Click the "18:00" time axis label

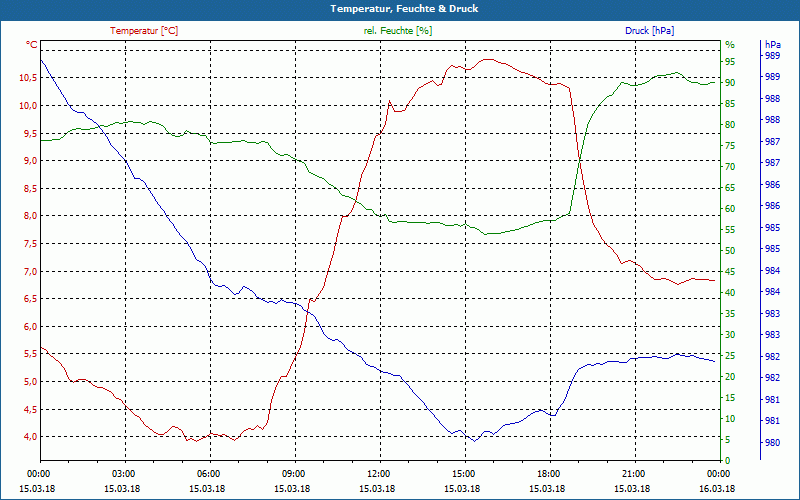point(547,473)
